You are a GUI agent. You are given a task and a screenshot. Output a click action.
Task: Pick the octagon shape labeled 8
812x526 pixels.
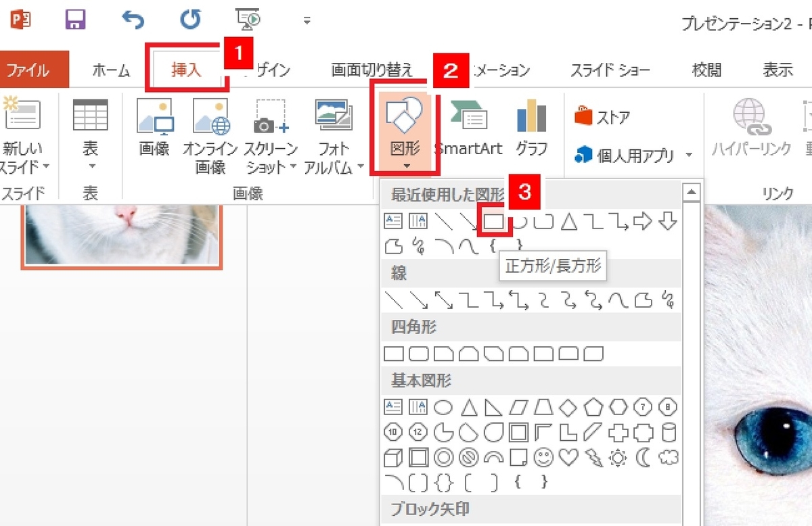(x=669, y=408)
